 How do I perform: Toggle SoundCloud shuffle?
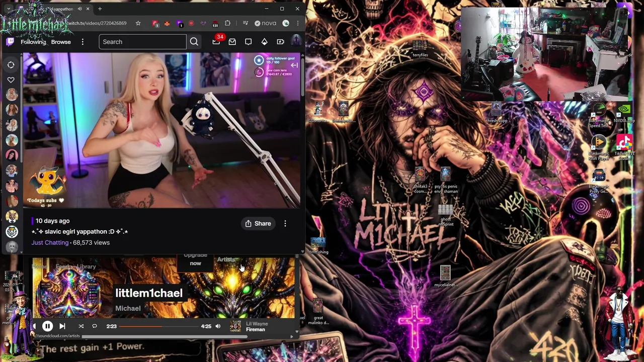click(81, 326)
